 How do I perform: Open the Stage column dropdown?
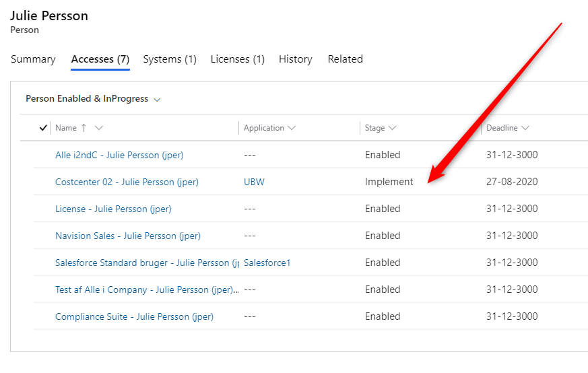[x=392, y=128]
